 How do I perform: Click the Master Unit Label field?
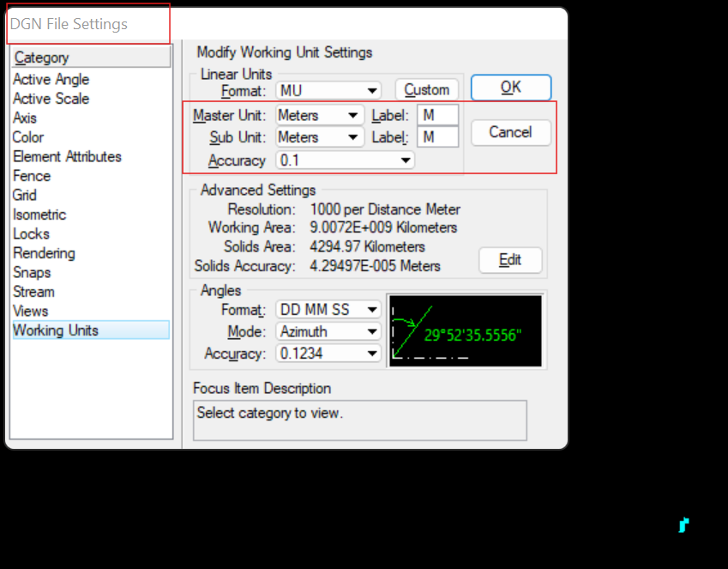(x=438, y=115)
